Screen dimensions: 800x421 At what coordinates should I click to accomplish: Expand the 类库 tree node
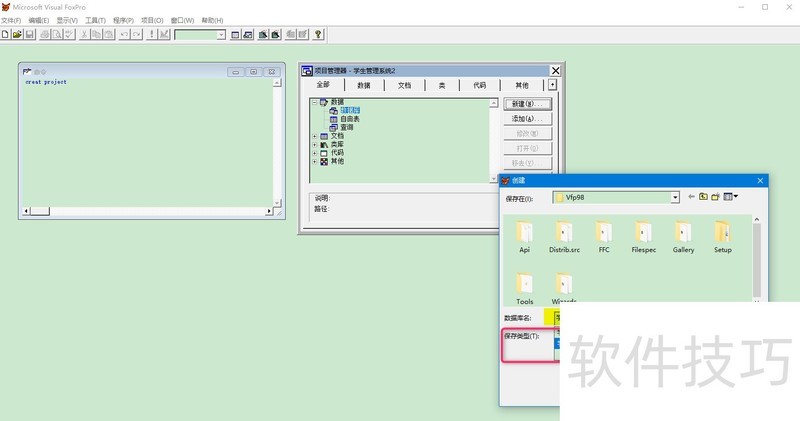pyautogui.click(x=315, y=145)
